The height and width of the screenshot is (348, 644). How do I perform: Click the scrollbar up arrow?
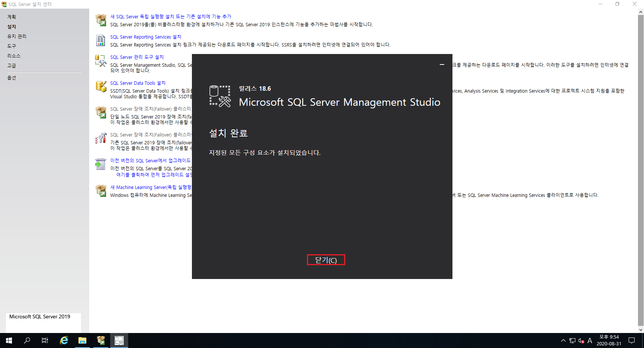tap(641, 12)
